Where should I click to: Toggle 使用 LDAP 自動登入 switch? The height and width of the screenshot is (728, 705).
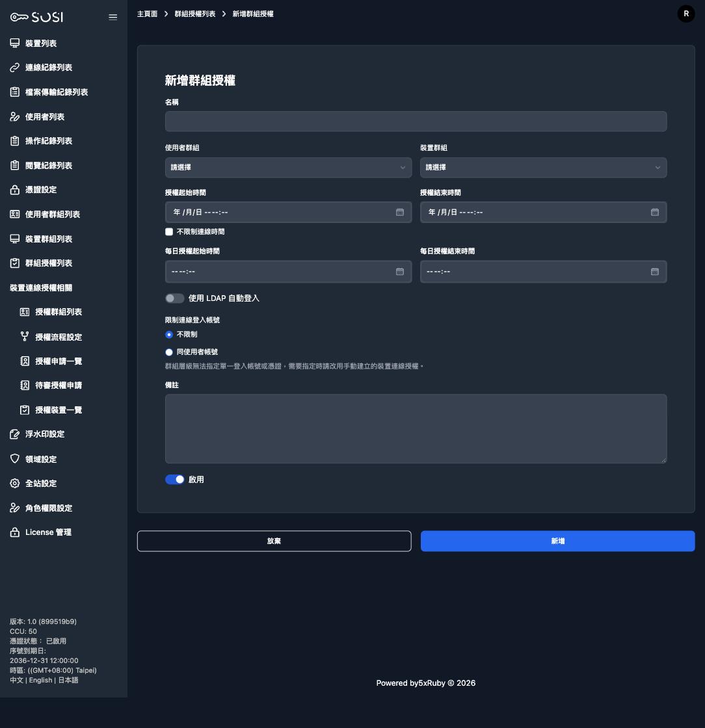pyautogui.click(x=175, y=298)
